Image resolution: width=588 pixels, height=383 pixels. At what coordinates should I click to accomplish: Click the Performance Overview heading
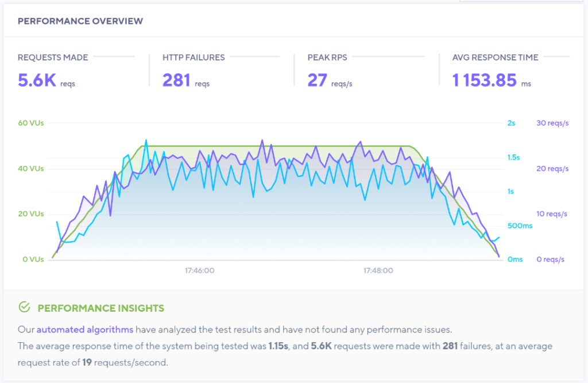(x=80, y=21)
